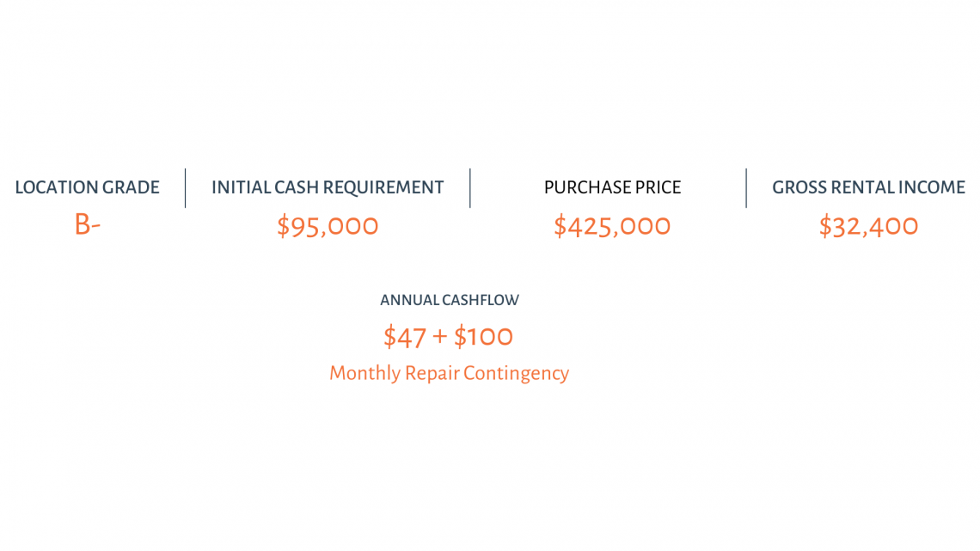Select the $32,400 rental income figure
This screenshot has height=551, width=980.
point(869,225)
